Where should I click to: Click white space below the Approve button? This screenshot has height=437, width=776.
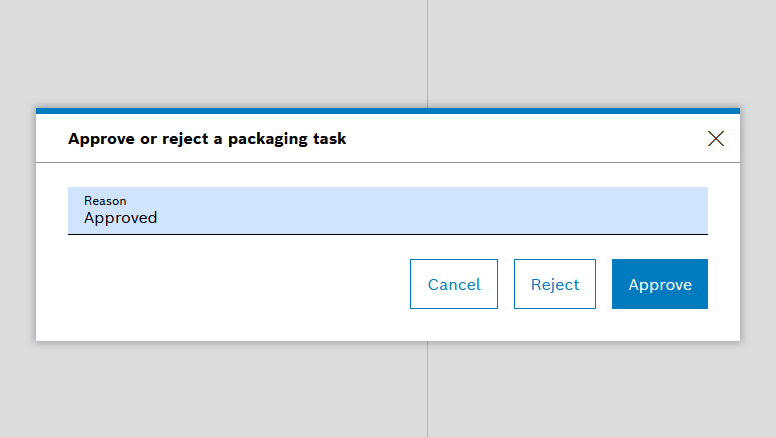pos(660,325)
